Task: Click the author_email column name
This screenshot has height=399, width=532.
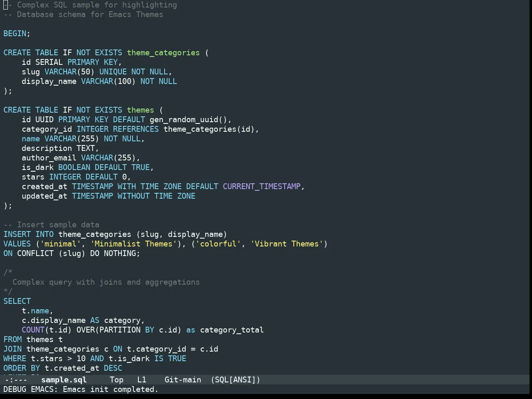Action: (49, 158)
